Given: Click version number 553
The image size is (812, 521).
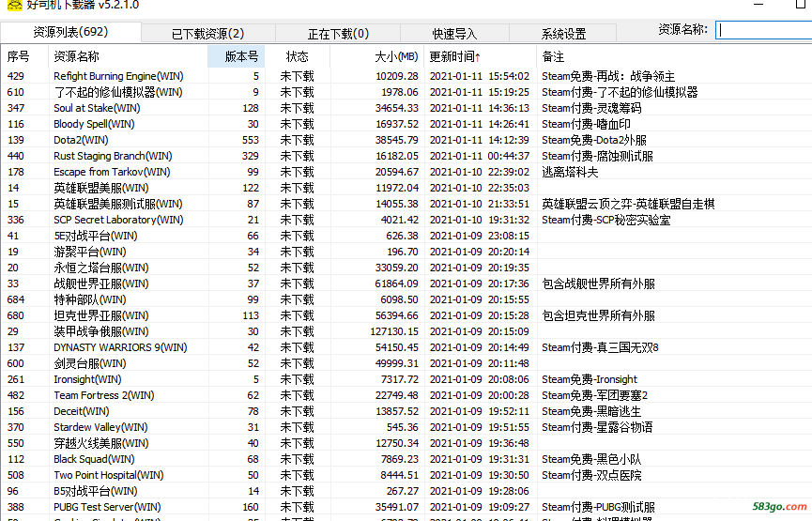Looking at the screenshot, I should coord(250,141).
